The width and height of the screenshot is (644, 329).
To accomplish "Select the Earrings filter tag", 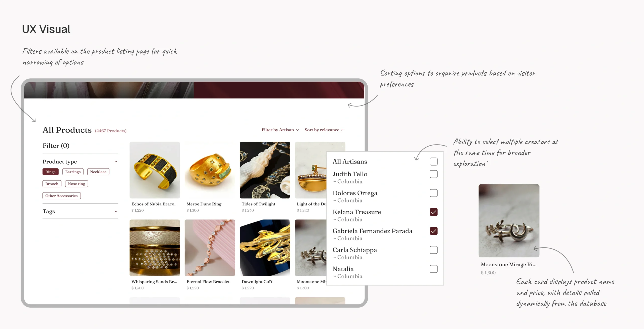I will tap(73, 172).
